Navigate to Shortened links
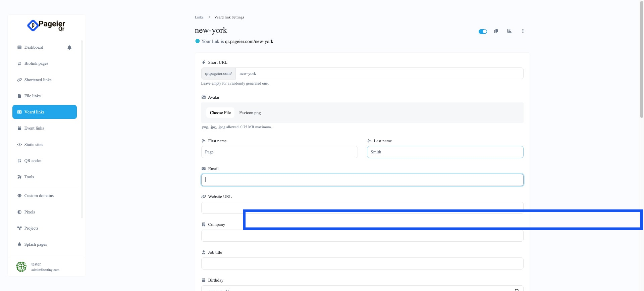The height and width of the screenshot is (291, 644). pos(38,80)
